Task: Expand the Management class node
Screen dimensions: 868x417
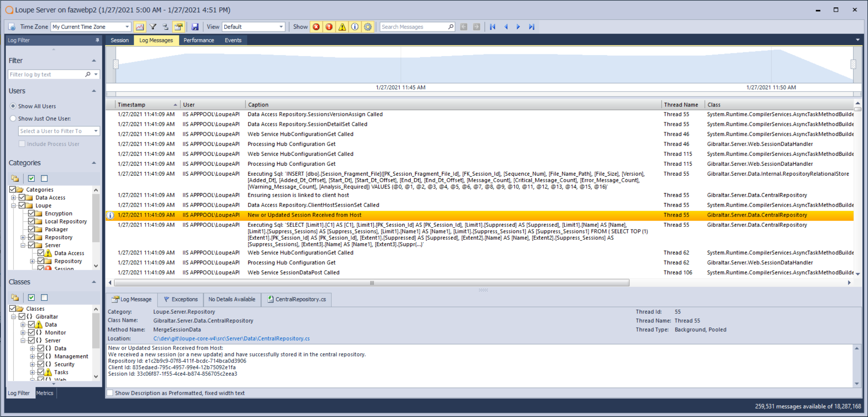Action: pos(32,356)
